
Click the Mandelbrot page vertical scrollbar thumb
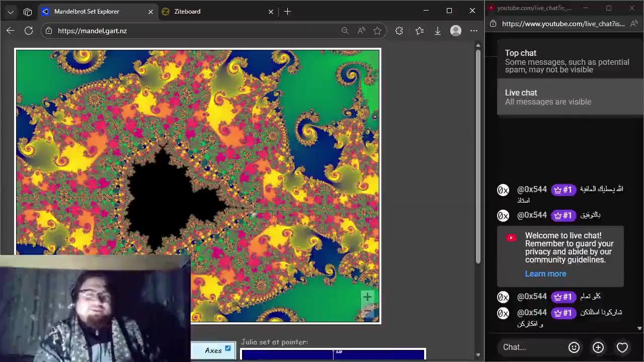pos(478,156)
